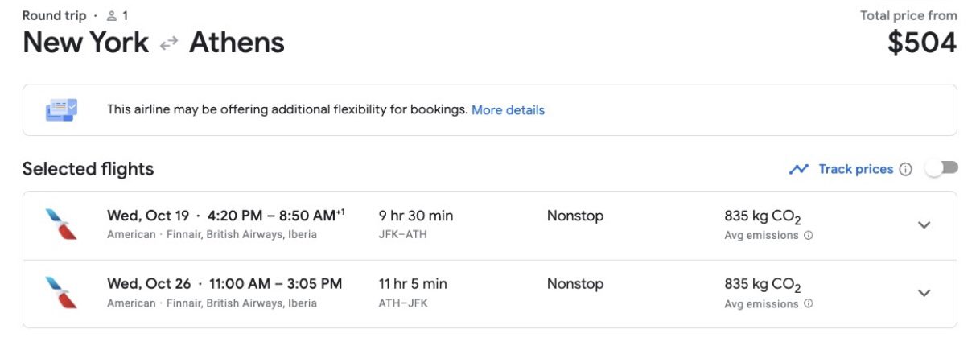Click Avg emissions info icon for JFK–ATH flight

click(808, 236)
